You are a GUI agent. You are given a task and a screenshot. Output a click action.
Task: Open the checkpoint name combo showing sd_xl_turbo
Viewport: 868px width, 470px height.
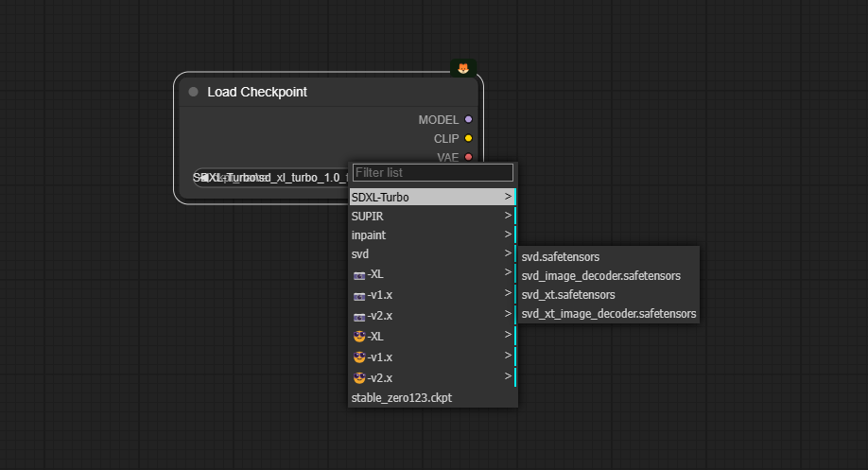point(270,178)
